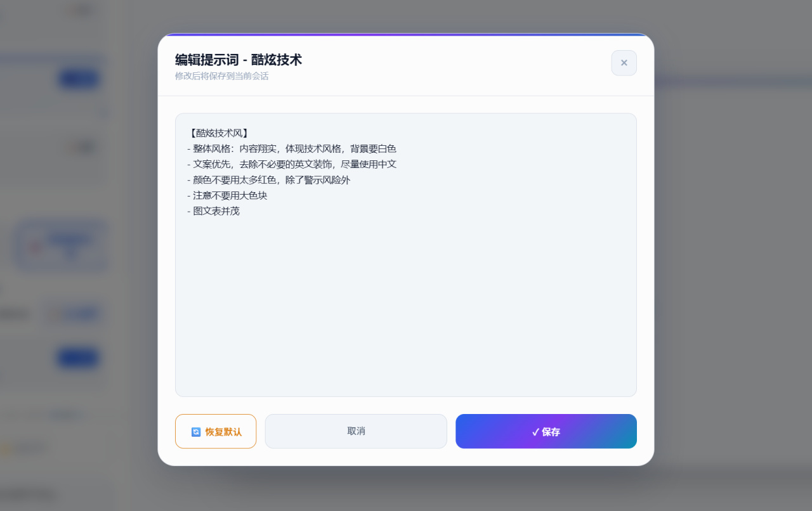Click empty area of the prompt textarea
This screenshot has width=812, height=511.
tap(406, 311)
